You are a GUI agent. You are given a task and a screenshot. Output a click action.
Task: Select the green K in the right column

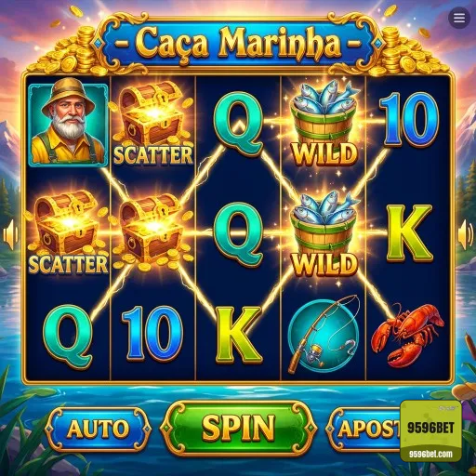coord(410,234)
